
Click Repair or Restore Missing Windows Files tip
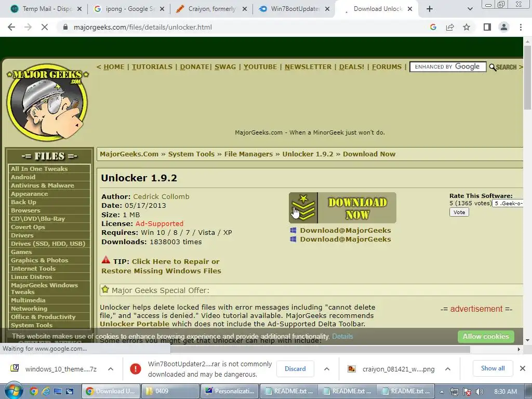(x=161, y=266)
